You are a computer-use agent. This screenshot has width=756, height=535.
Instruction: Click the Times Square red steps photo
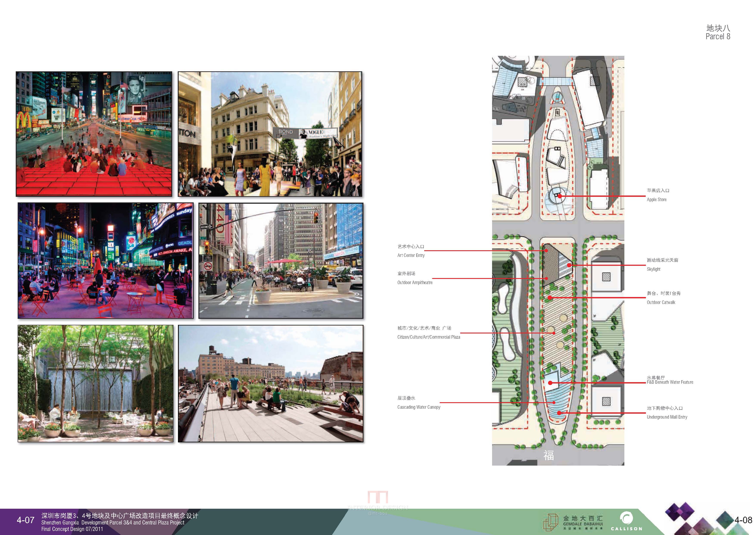pos(94,134)
